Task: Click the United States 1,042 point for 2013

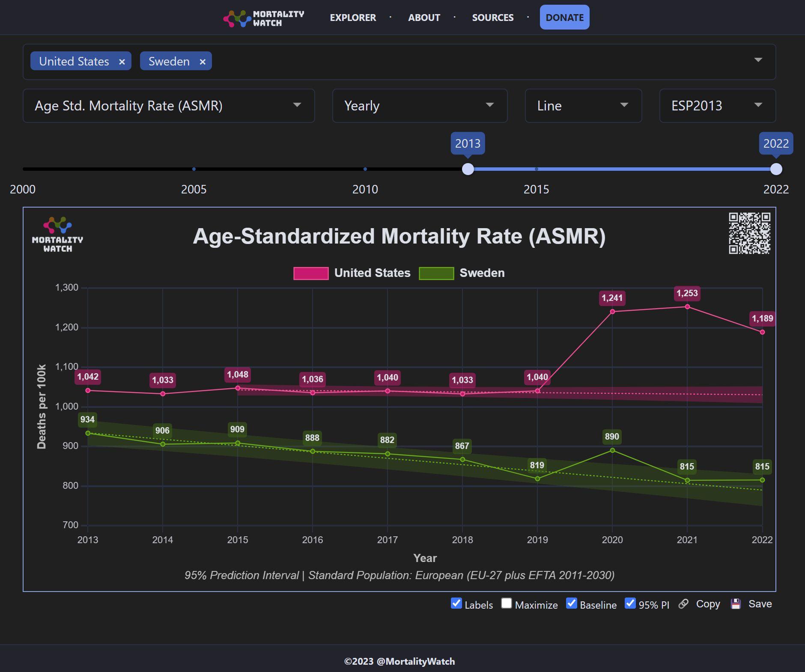Action: click(88, 390)
